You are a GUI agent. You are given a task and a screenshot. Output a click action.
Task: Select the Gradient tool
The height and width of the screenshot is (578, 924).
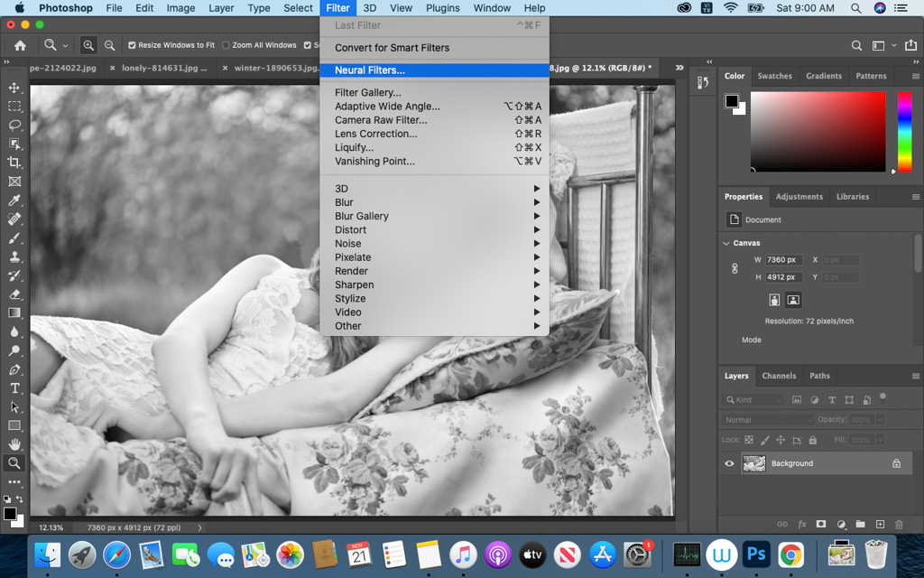14,312
